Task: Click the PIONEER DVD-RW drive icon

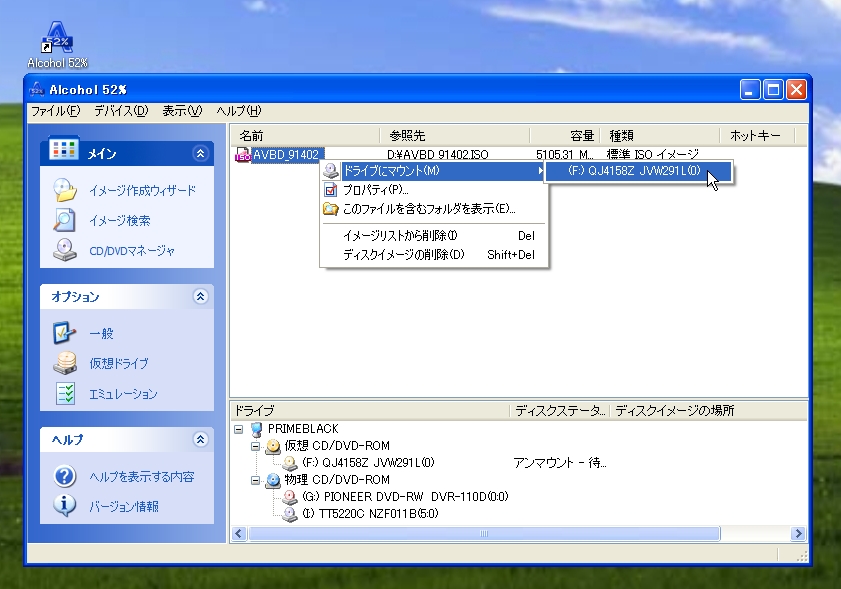Action: [290, 497]
